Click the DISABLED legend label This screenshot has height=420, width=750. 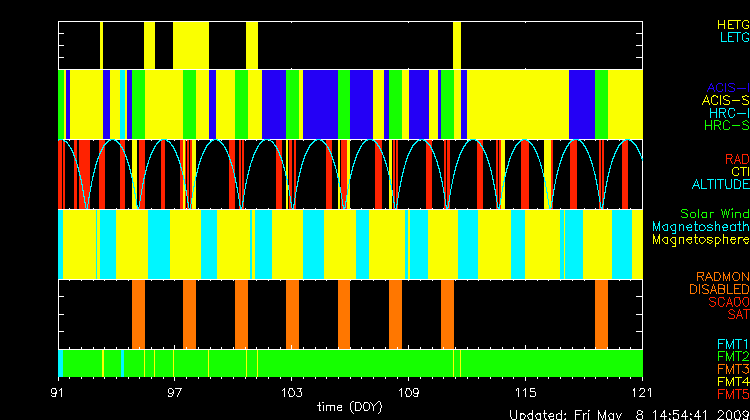click(718, 289)
